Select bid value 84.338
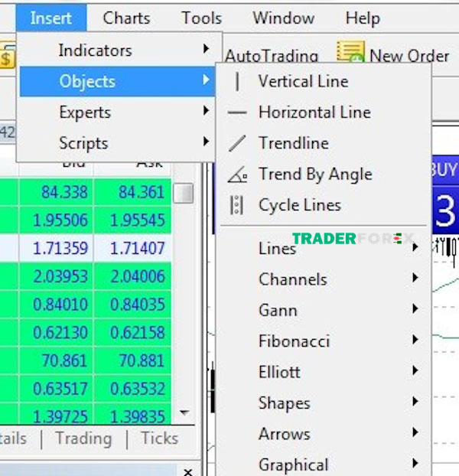459x476 pixels. [x=64, y=192]
